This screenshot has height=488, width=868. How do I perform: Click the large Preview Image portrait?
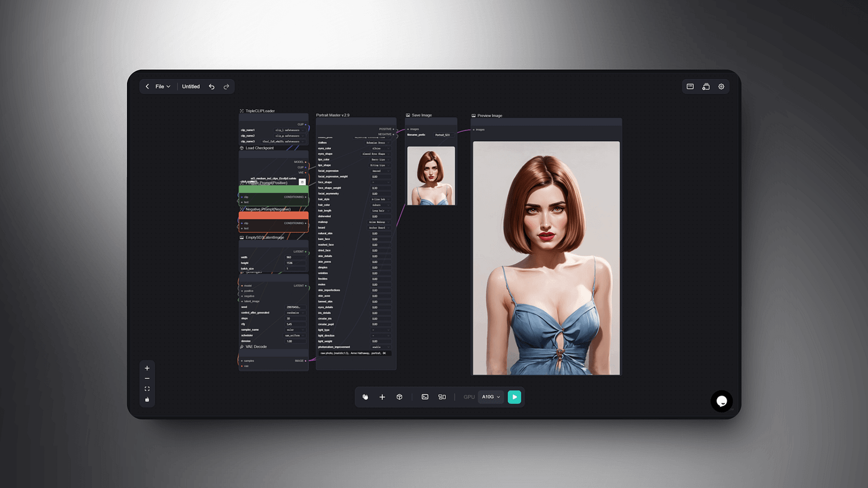pos(546,258)
